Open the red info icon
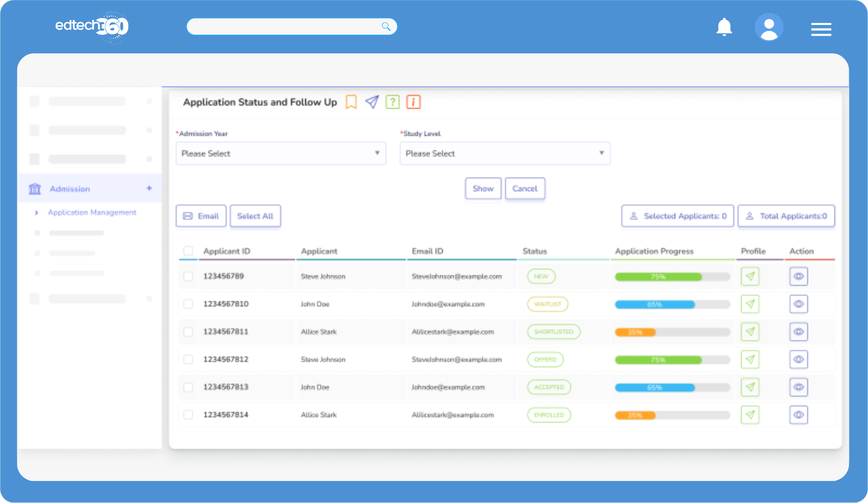The width and height of the screenshot is (868, 503). (x=413, y=102)
